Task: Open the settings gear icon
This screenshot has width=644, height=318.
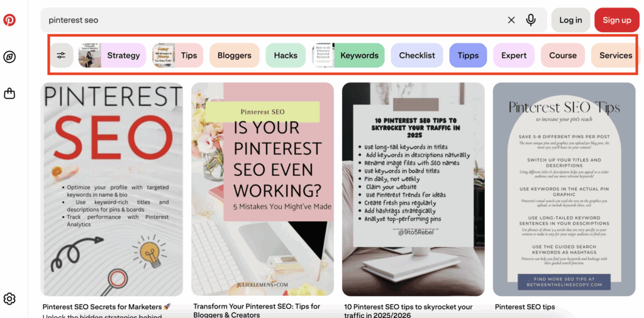Action: click(x=9, y=299)
